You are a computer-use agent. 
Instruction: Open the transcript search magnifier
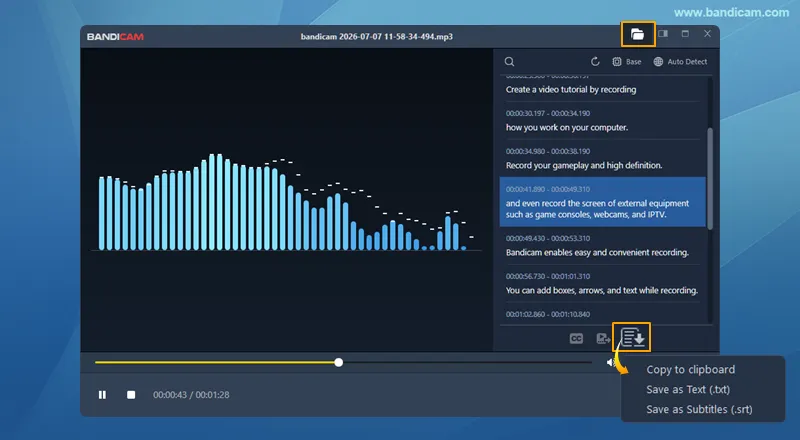pyautogui.click(x=509, y=62)
